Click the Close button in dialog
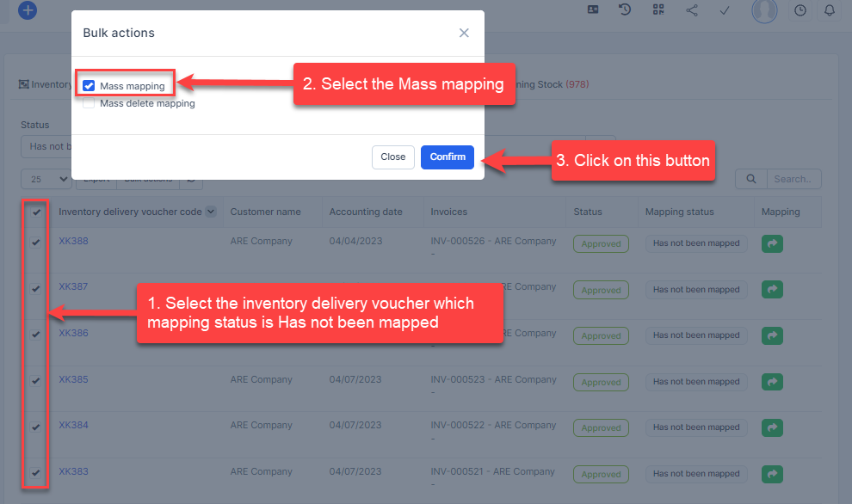Viewport: 852px width, 504px height. pyautogui.click(x=392, y=157)
